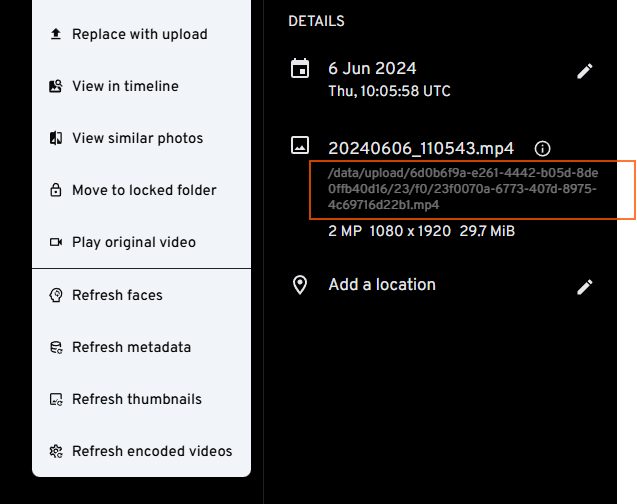Viewport: 637px width, 504px height.
Task: Click the View in timeline icon
Action: 56,86
